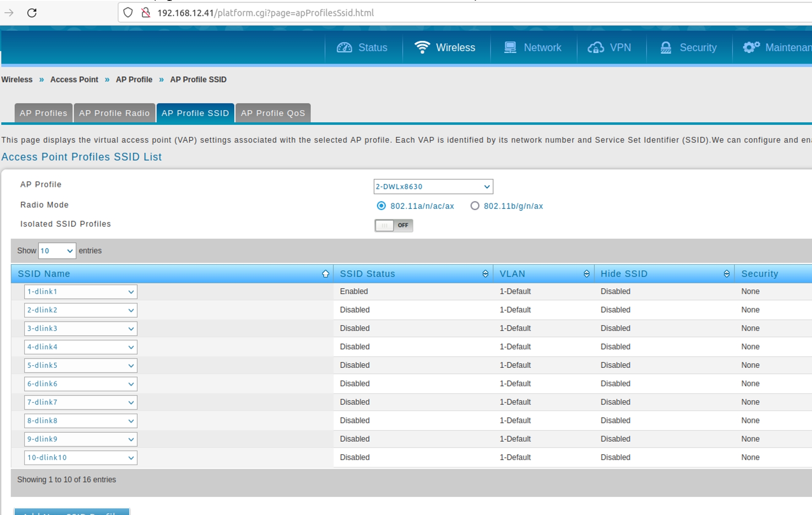812x515 pixels.
Task: Switch to AP Profile QoS tab
Action: (273, 113)
